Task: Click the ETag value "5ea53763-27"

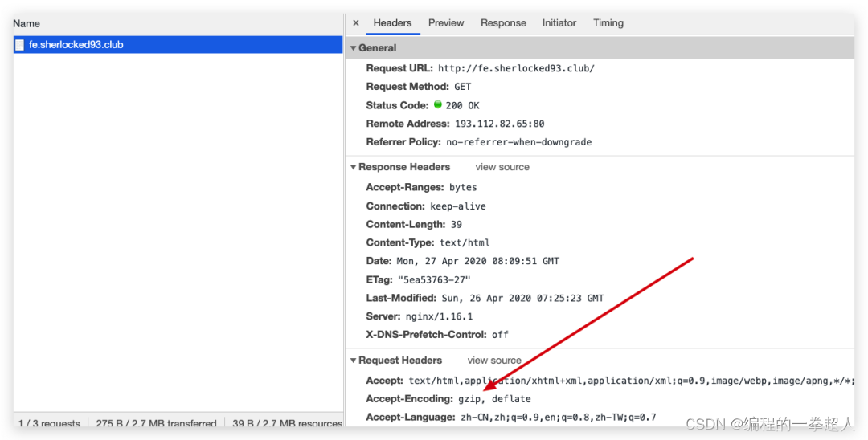Action: coord(434,279)
